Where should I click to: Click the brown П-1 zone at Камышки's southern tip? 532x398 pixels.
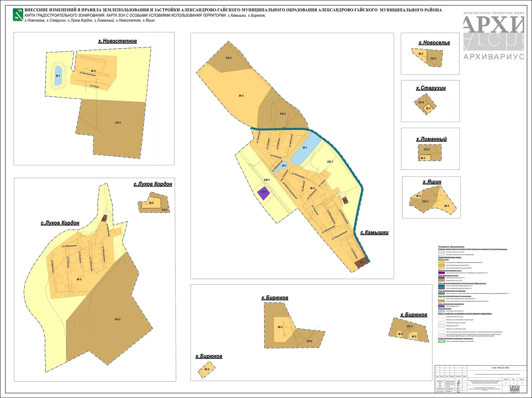(361, 263)
